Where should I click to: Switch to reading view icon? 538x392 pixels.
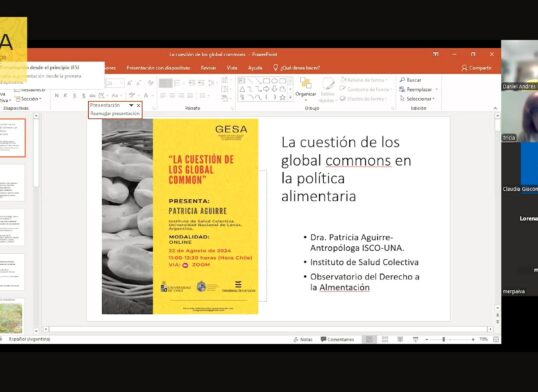click(x=400, y=339)
